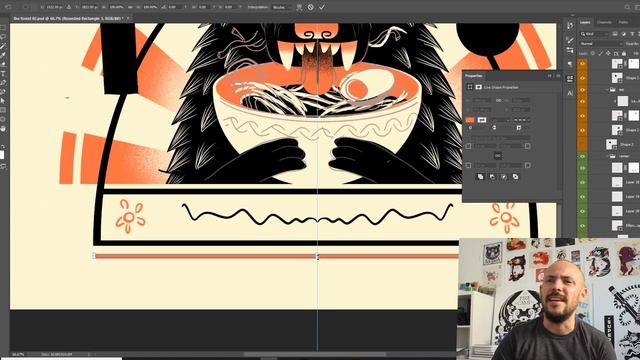Open the layer blend mode Normal dropdown
640x360 pixels.
point(600,43)
